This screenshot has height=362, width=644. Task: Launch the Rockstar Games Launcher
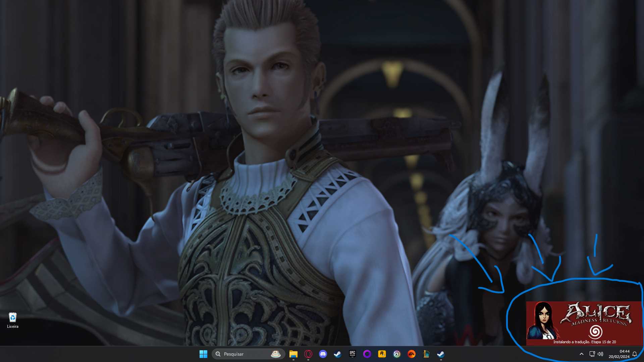[x=382, y=354]
